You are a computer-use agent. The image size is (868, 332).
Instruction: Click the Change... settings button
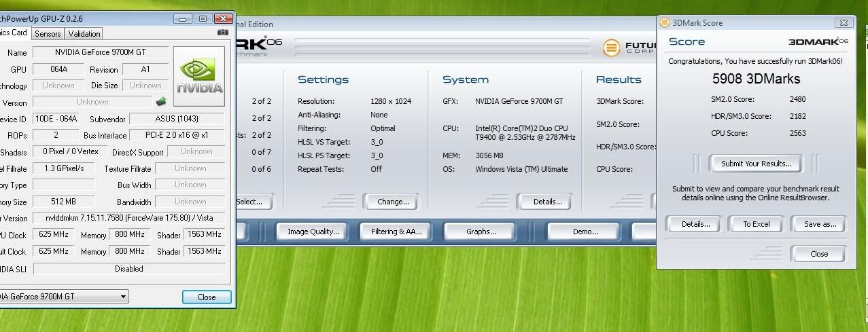(393, 202)
